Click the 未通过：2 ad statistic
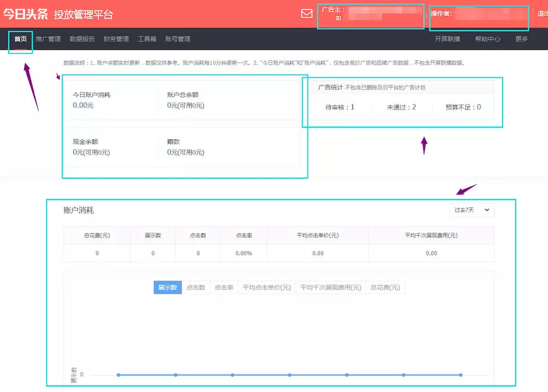The image size is (548, 392). [x=401, y=107]
